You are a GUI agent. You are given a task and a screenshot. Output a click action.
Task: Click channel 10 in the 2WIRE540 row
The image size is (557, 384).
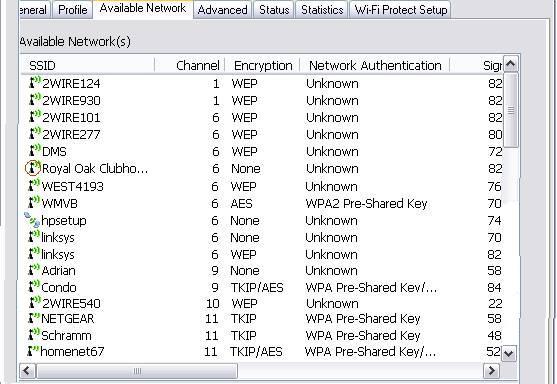(213, 304)
